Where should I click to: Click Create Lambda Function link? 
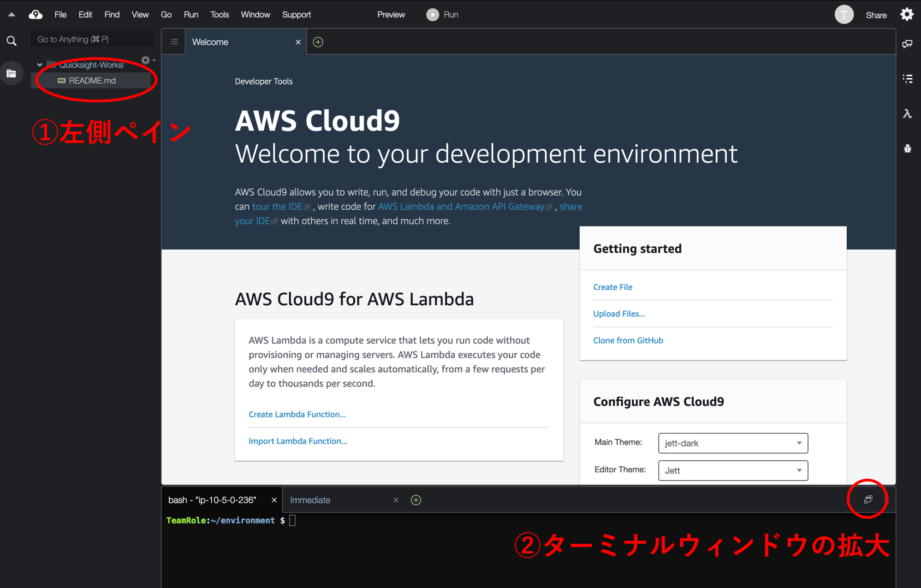297,414
